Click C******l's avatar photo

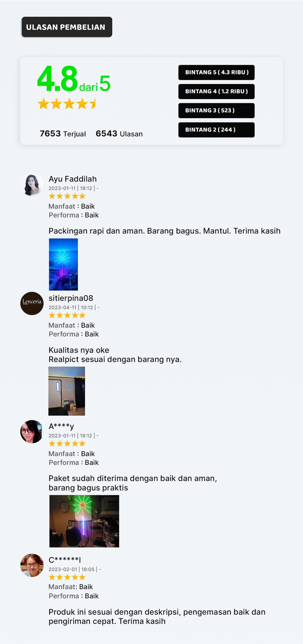(32, 565)
